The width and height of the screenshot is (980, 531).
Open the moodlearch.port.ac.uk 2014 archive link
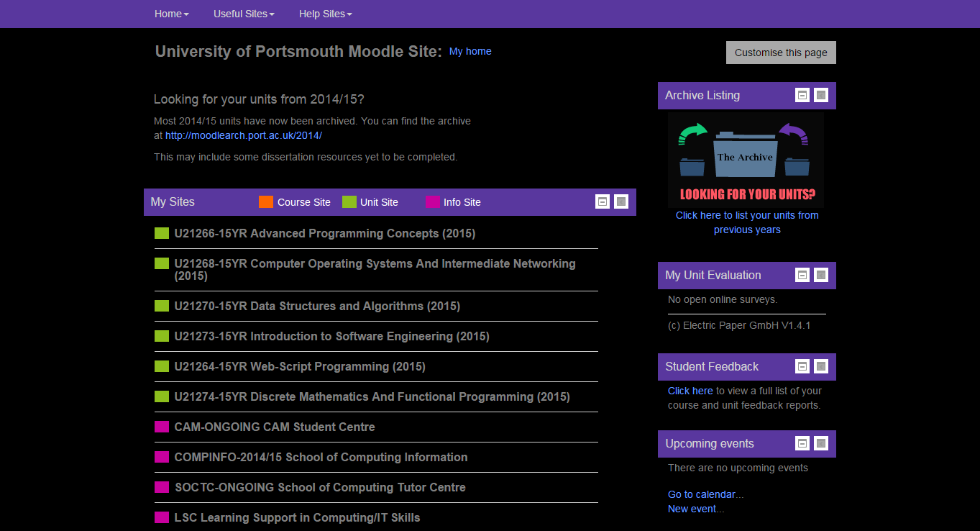pos(243,135)
